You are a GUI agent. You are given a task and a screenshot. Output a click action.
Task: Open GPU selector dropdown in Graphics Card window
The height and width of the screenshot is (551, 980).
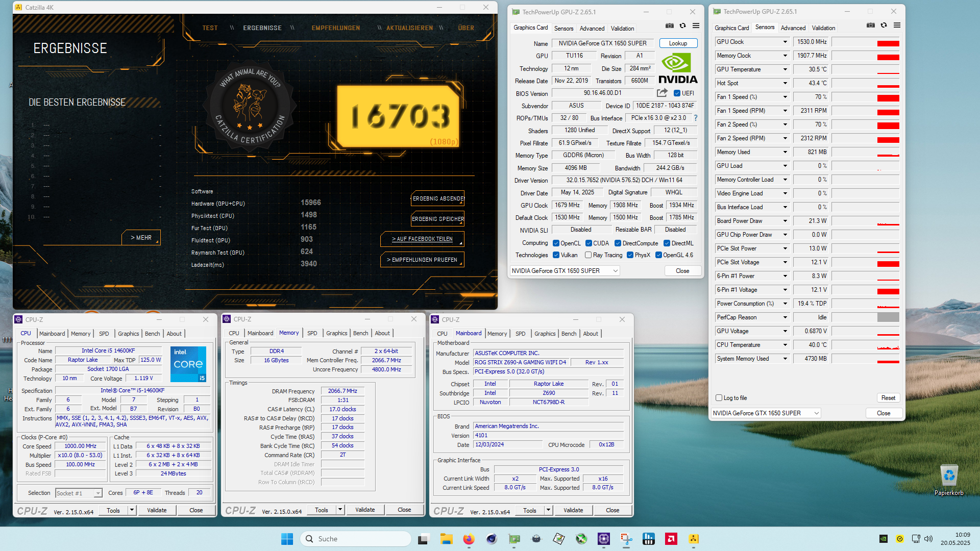(x=565, y=271)
